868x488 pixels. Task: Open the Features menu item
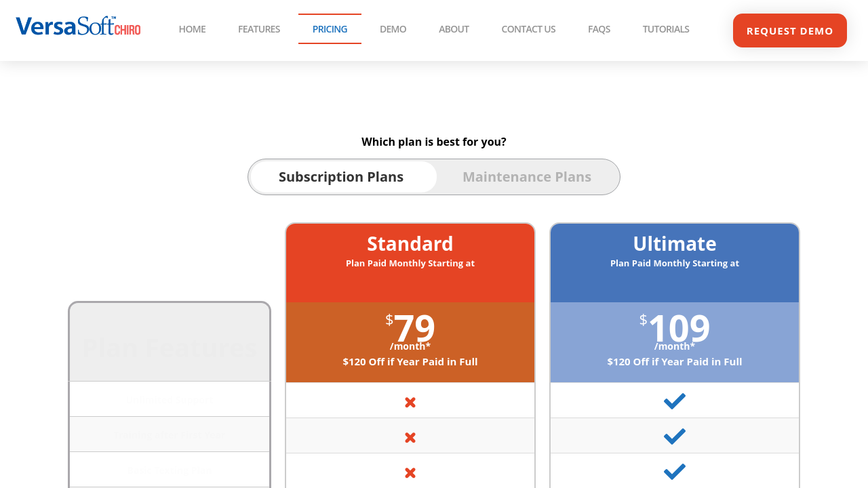tap(259, 29)
